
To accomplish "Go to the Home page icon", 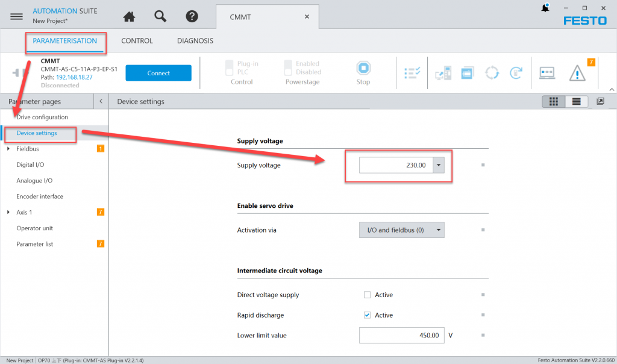I will [129, 16].
